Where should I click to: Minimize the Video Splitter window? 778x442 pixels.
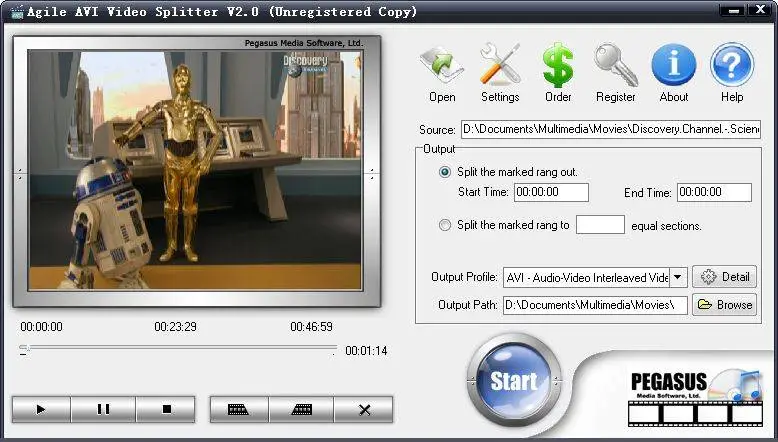coord(735,9)
